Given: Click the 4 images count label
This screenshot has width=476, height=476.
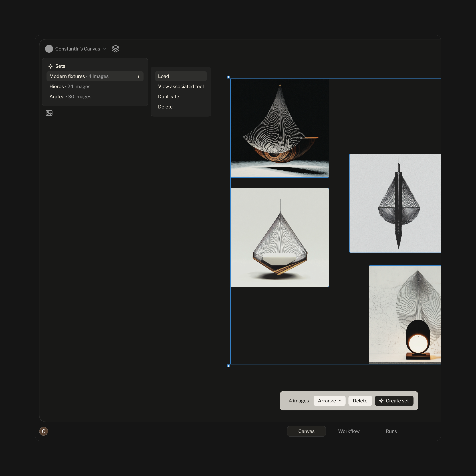Looking at the screenshot, I should 299,401.
